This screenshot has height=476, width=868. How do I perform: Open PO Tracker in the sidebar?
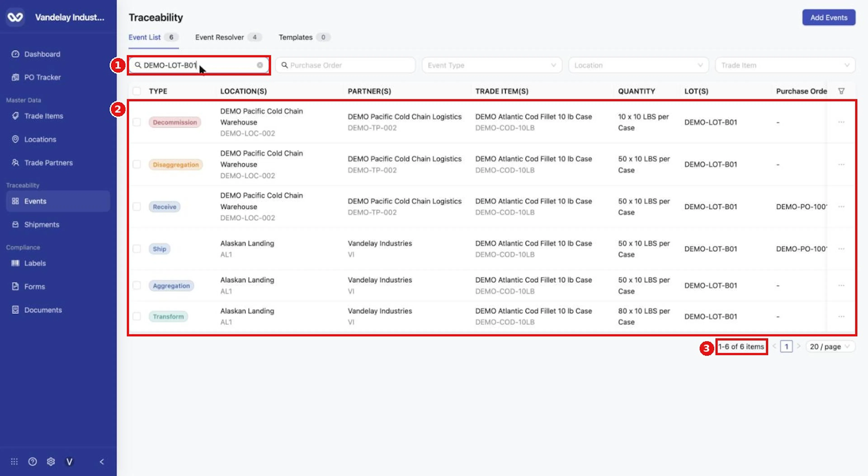pos(58,77)
